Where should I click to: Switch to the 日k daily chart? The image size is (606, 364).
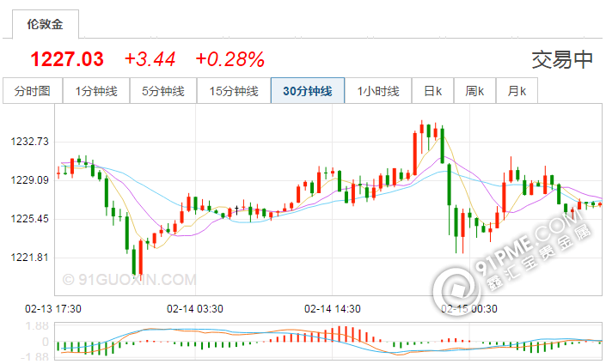pos(432,91)
